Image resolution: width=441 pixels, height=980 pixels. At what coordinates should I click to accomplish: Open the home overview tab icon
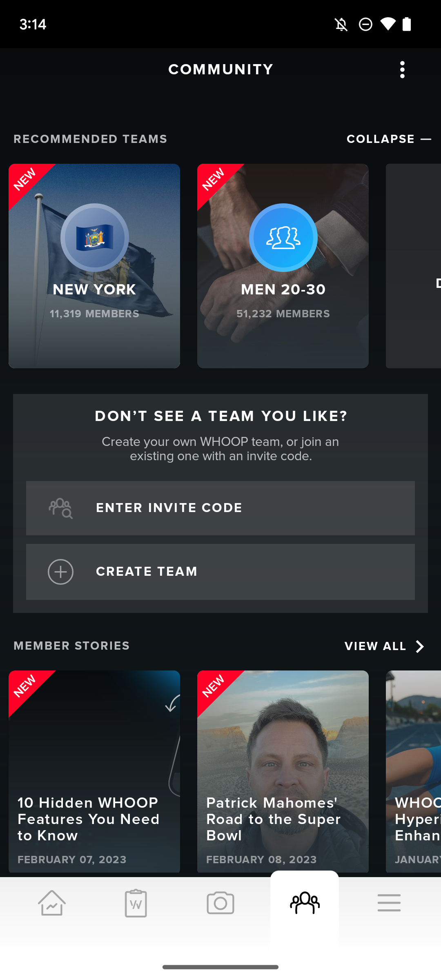click(52, 903)
